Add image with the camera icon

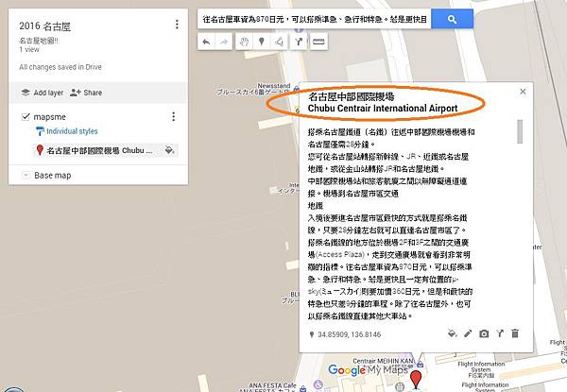tap(484, 333)
